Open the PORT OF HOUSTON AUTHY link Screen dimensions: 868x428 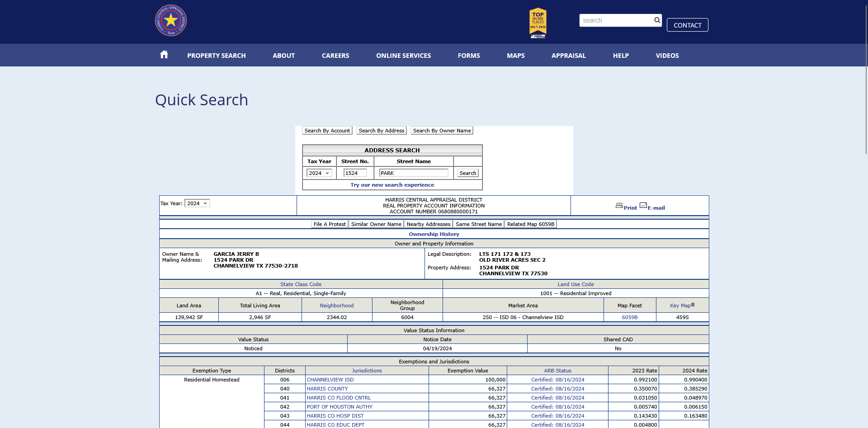340,407
